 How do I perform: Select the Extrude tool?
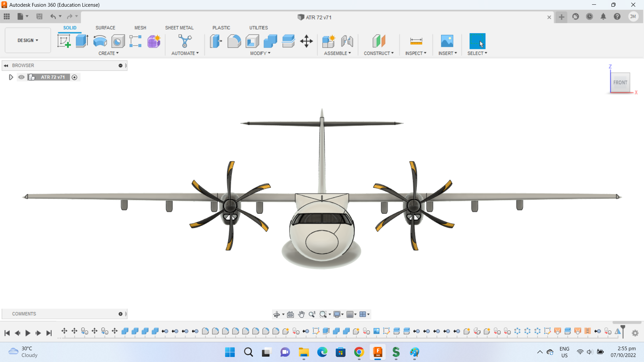(x=82, y=41)
